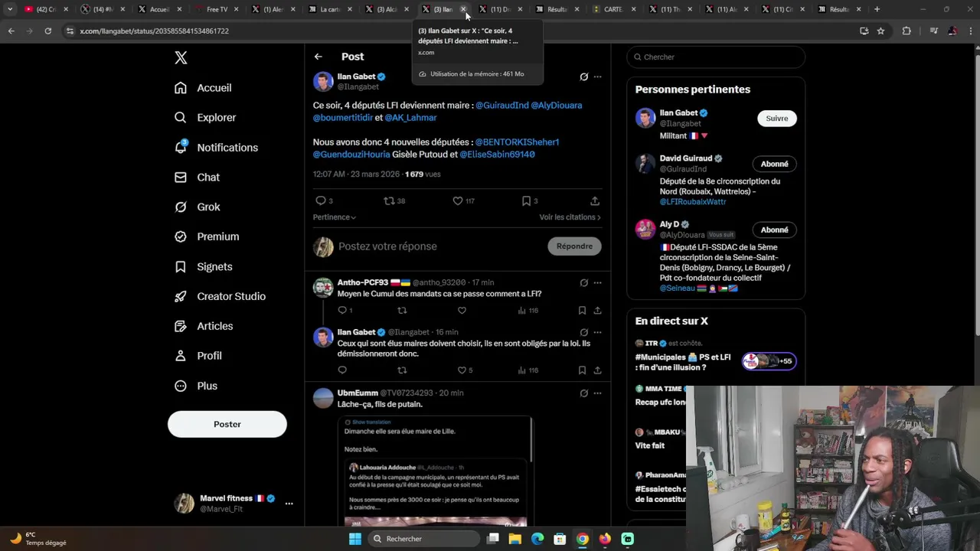The width and height of the screenshot is (980, 551).
Task: Click the address bar URL
Action: tap(154, 31)
